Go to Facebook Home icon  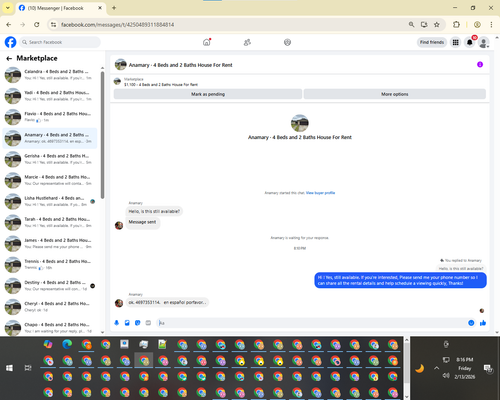(207, 42)
